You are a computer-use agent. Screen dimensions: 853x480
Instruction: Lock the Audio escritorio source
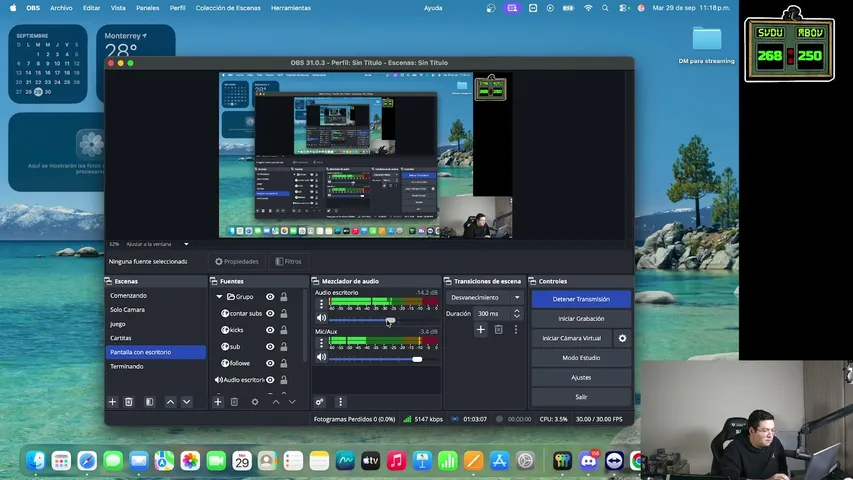click(x=283, y=379)
